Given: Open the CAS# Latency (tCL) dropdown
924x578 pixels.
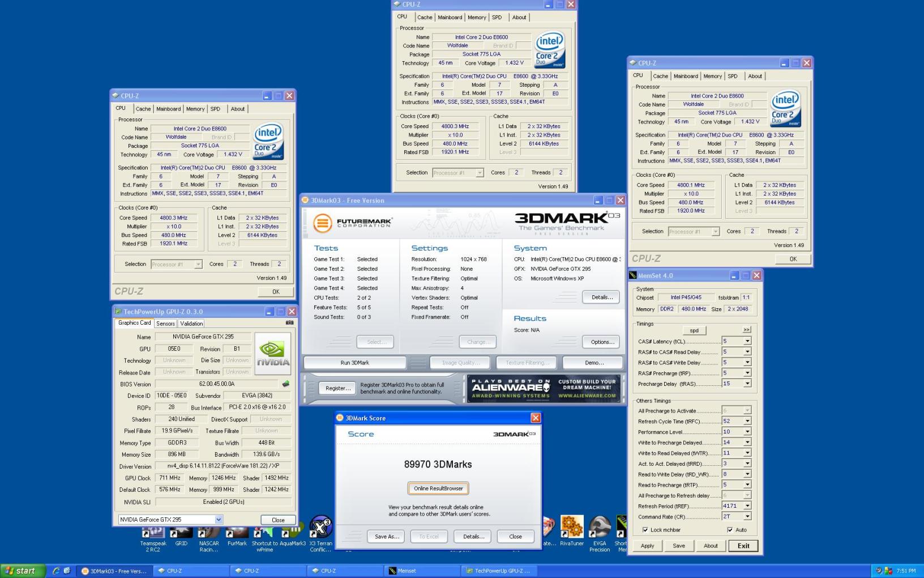Looking at the screenshot, I should 747,341.
